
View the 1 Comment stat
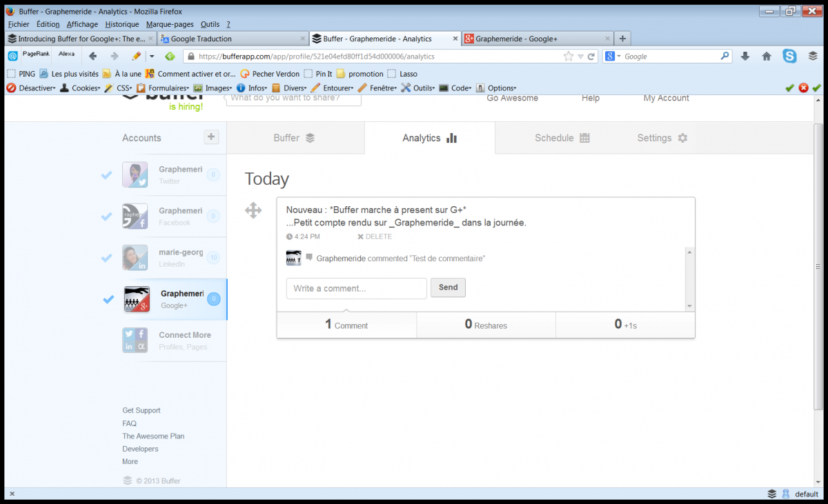[x=346, y=324]
